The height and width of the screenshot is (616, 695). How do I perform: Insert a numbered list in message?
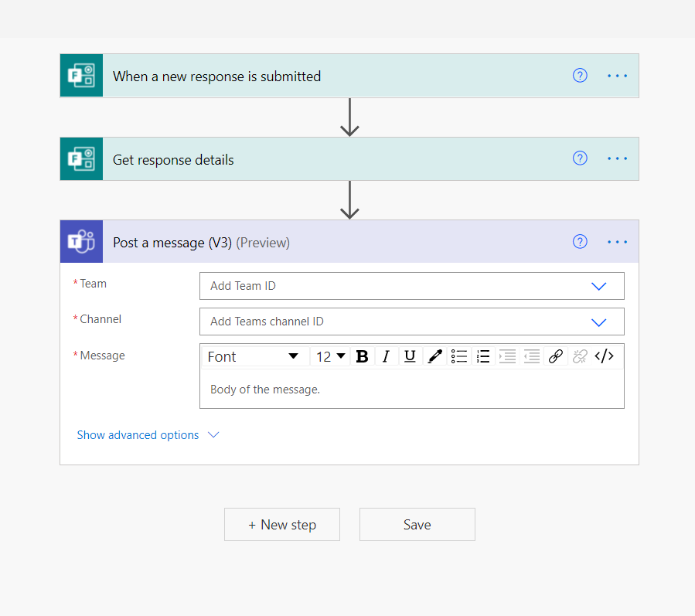pos(483,356)
